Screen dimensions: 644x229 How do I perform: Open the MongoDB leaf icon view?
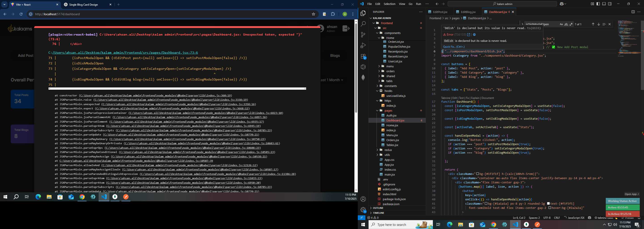(x=363, y=78)
